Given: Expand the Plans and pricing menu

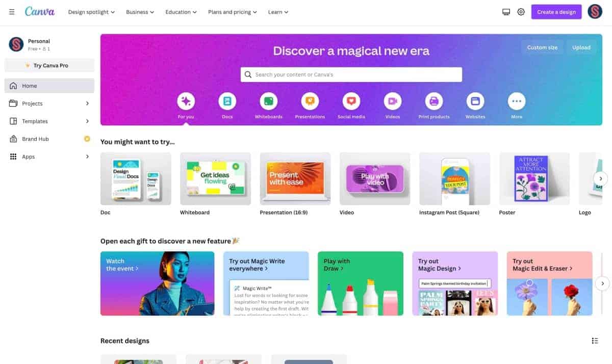Looking at the screenshot, I should (x=233, y=12).
